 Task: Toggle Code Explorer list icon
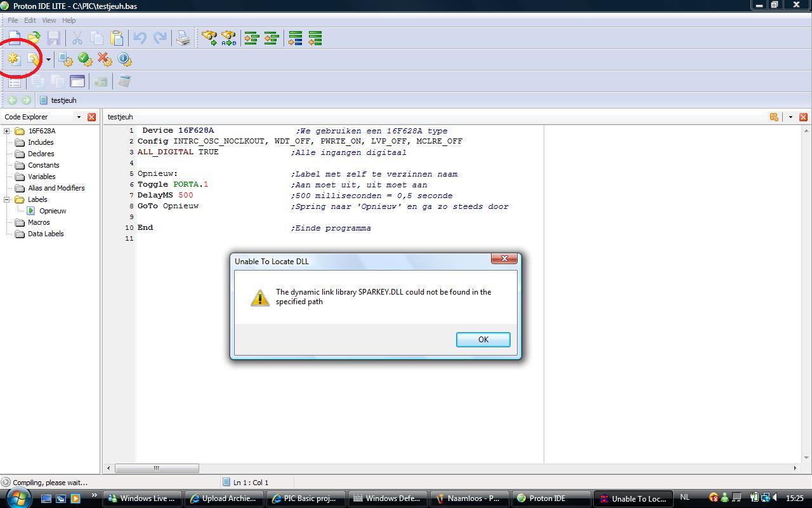click(14, 81)
